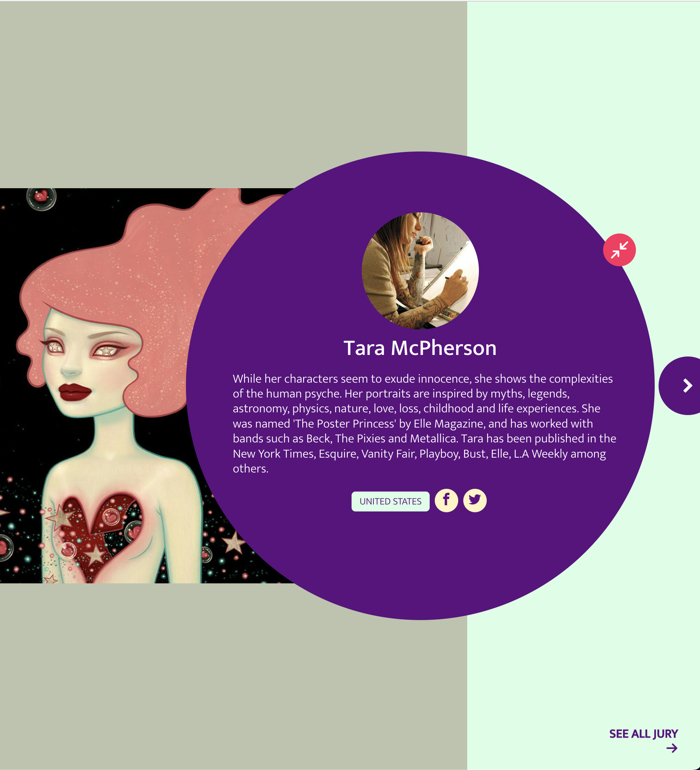The image size is (700, 770).
Task: Collapse the jury profile with pink arrows icon
Action: (x=619, y=250)
